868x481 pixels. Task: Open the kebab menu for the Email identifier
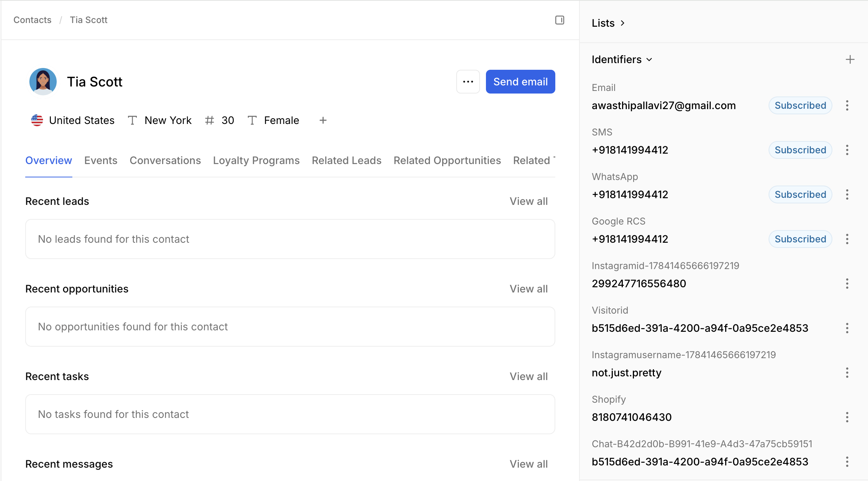pyautogui.click(x=847, y=105)
